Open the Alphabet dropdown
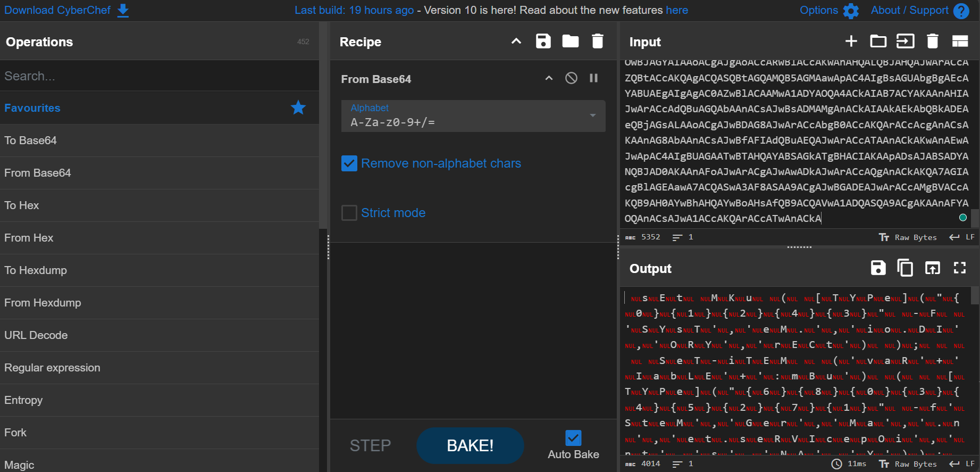 (x=473, y=116)
